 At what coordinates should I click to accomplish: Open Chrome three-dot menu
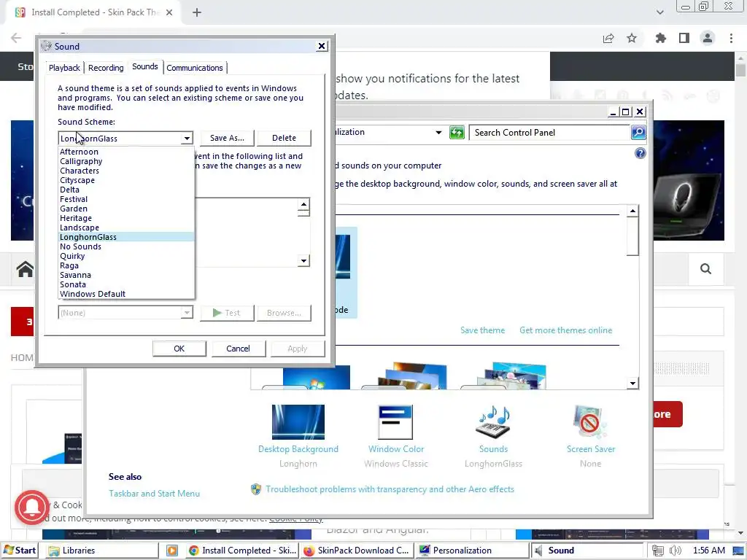(x=731, y=38)
